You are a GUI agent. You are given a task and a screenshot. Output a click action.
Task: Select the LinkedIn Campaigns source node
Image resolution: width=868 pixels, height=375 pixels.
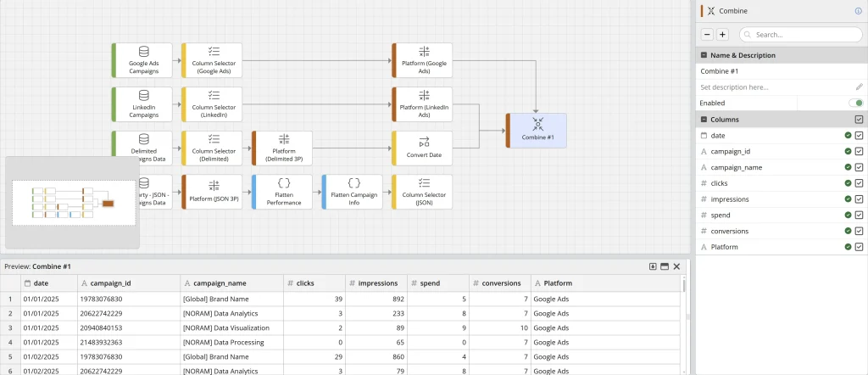point(142,104)
